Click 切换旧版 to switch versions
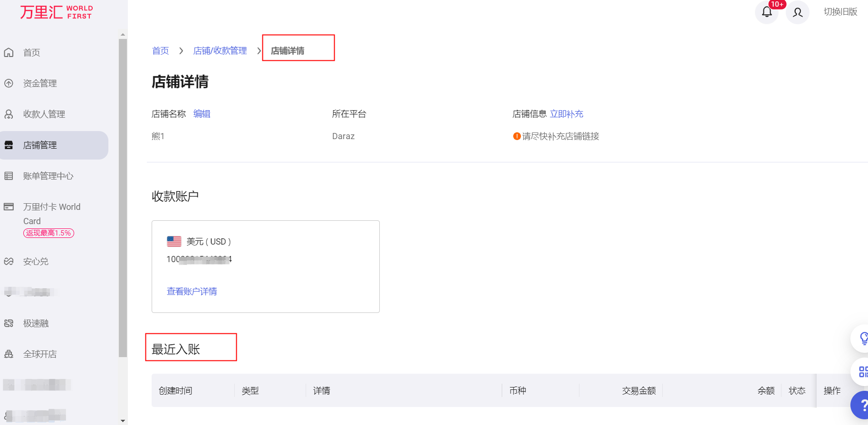868x425 pixels. [840, 12]
